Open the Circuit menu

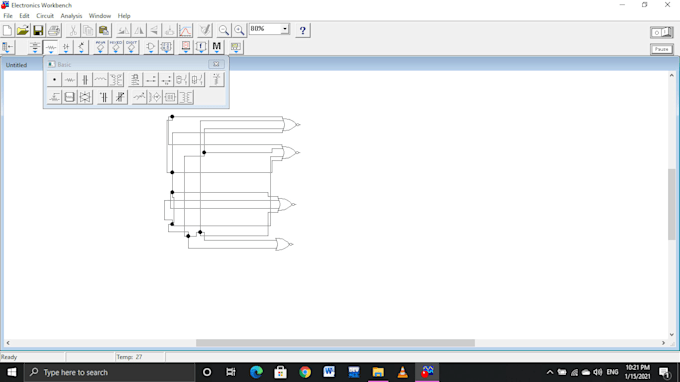(x=45, y=16)
